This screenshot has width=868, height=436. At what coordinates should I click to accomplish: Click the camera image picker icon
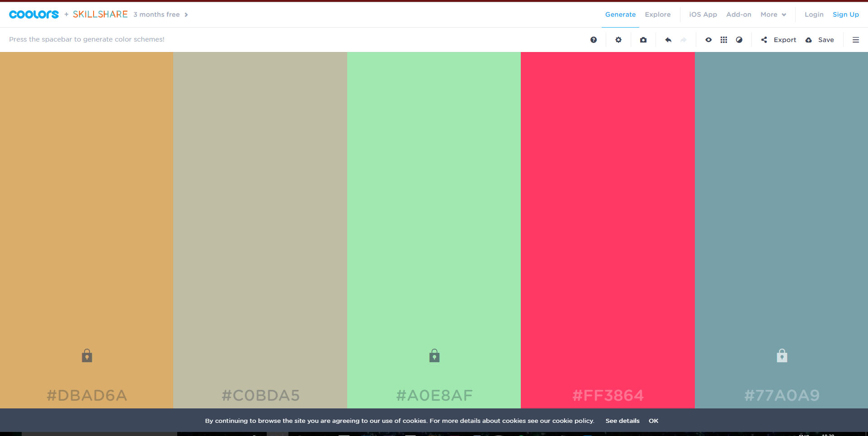pos(643,40)
